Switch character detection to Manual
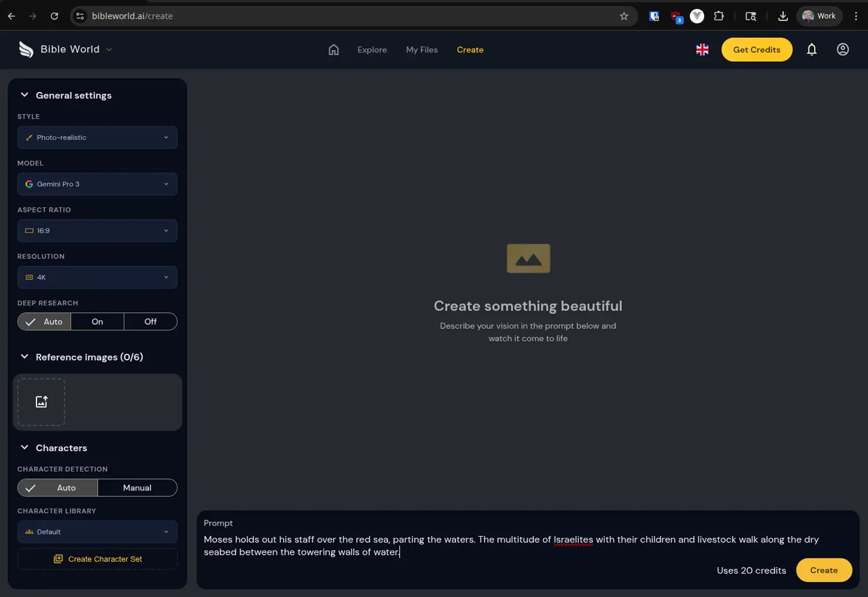868x597 pixels. [137, 488]
